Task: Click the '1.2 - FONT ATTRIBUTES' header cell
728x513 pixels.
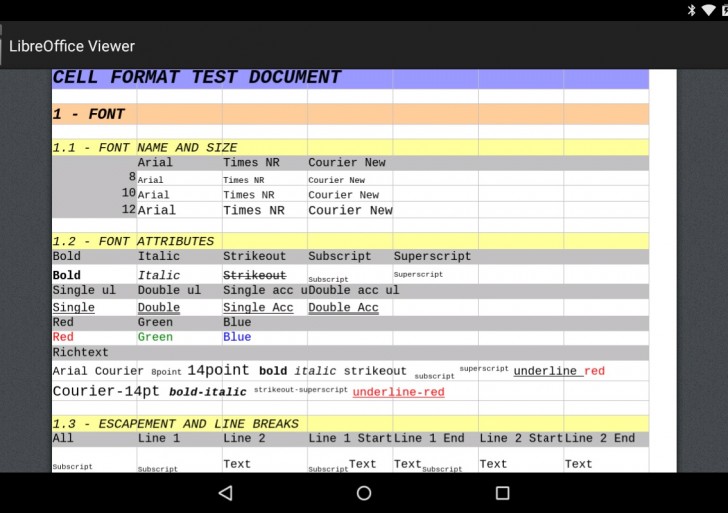Action: point(133,241)
